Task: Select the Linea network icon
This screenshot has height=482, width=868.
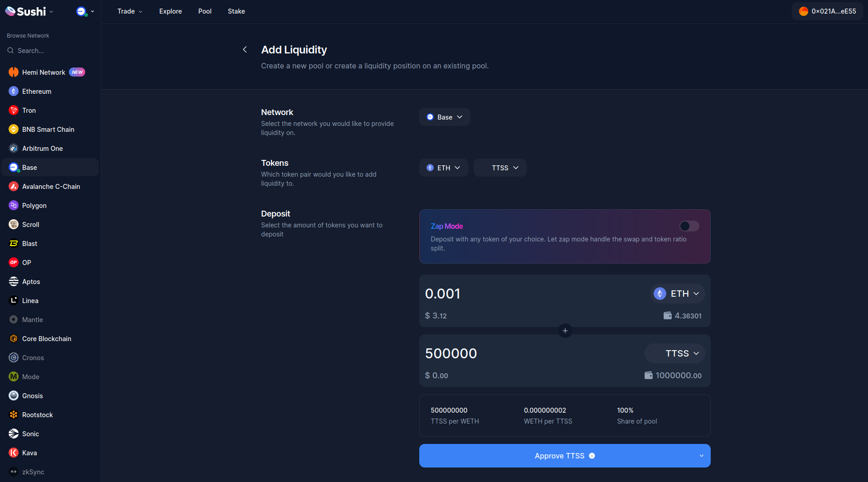Action: tap(14, 300)
